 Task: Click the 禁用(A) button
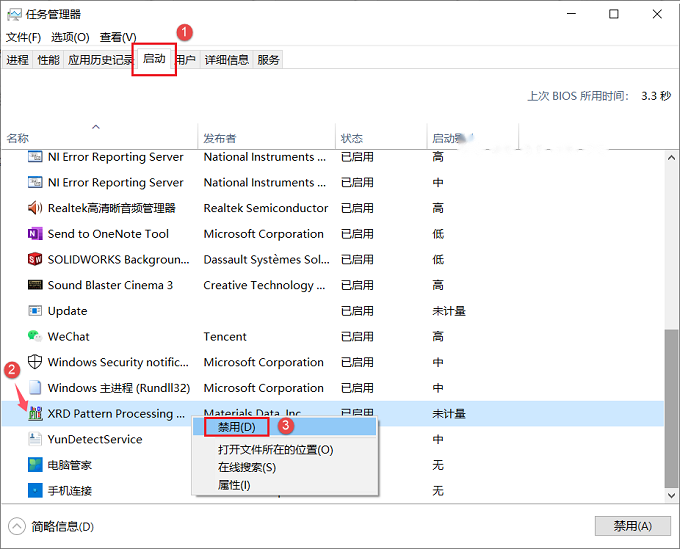[632, 526]
